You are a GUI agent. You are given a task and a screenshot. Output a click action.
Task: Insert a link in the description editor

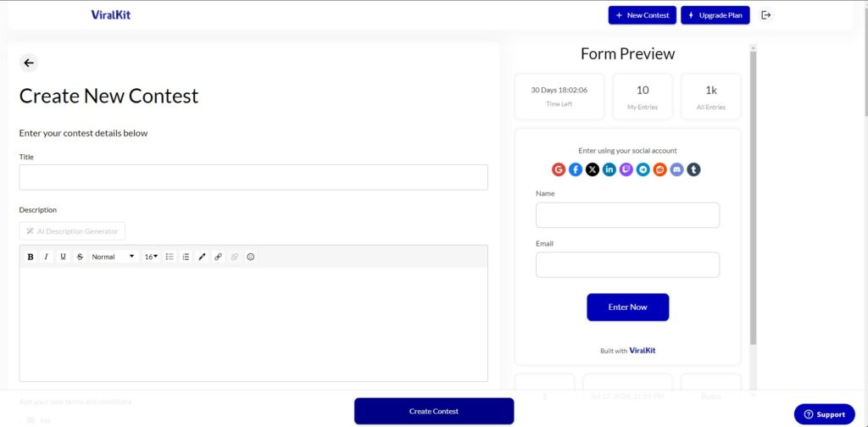pyautogui.click(x=218, y=257)
